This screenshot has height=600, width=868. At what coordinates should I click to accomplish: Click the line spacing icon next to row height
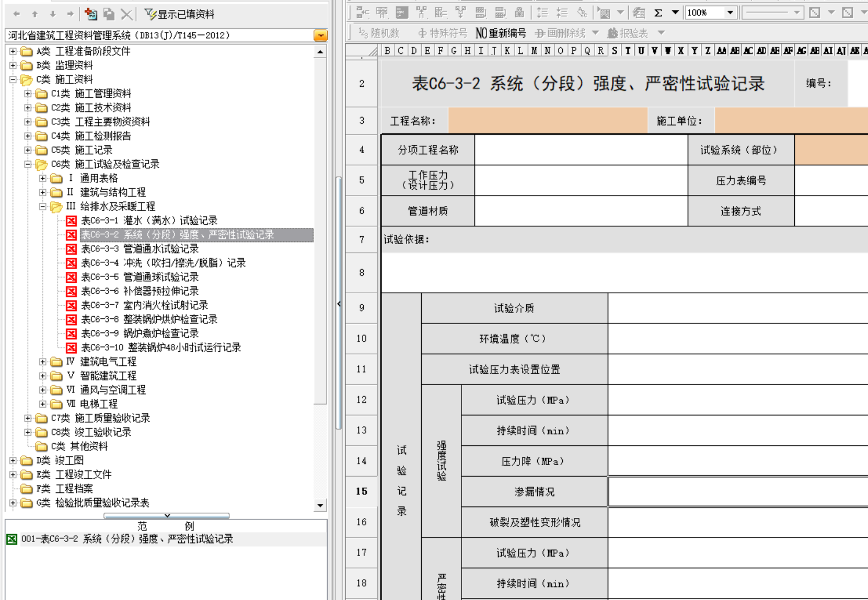coord(562,13)
